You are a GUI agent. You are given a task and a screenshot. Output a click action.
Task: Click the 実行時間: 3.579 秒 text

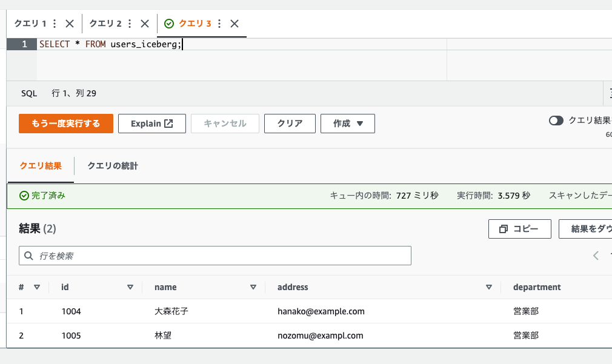click(x=493, y=196)
